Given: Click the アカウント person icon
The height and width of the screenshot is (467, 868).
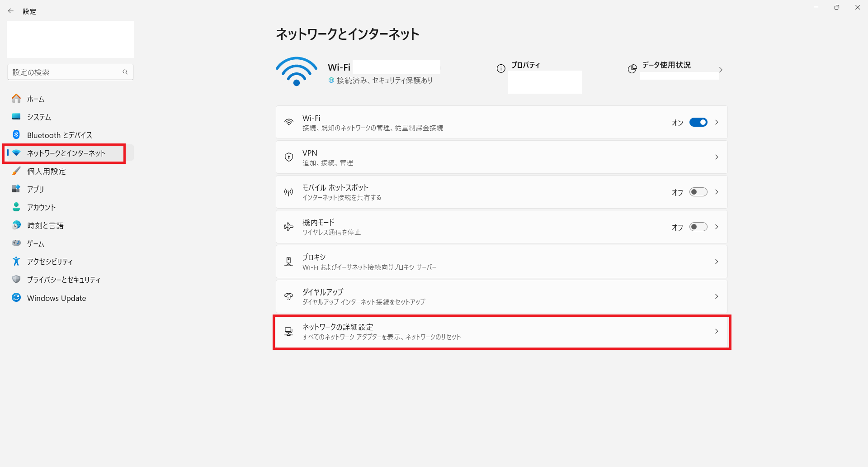Looking at the screenshot, I should tap(16, 207).
